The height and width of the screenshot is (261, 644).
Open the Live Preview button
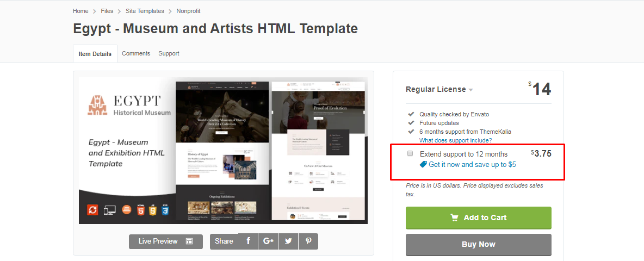tap(166, 241)
